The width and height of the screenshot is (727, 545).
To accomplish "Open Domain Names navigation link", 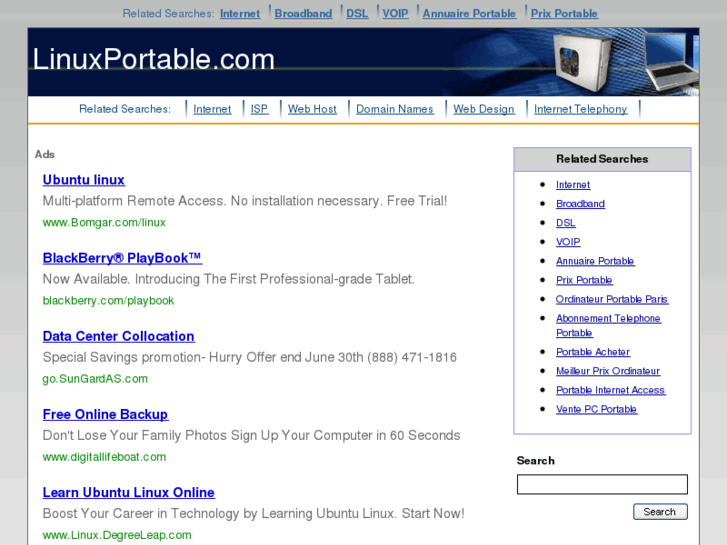I will 395,109.
